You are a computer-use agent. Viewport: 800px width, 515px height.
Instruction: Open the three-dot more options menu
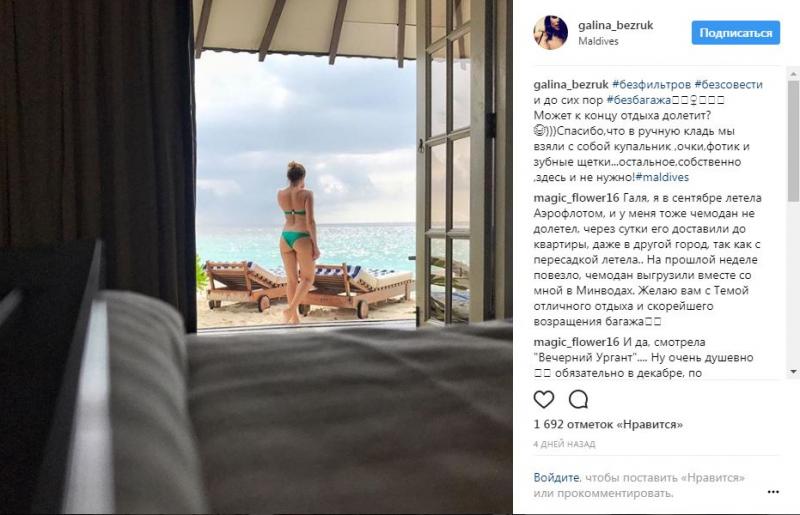pos(773,492)
